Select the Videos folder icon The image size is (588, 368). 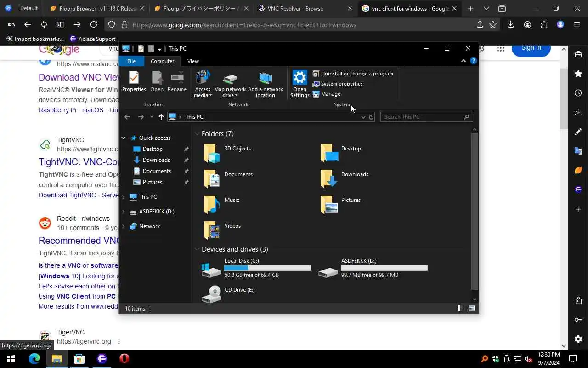click(x=212, y=230)
